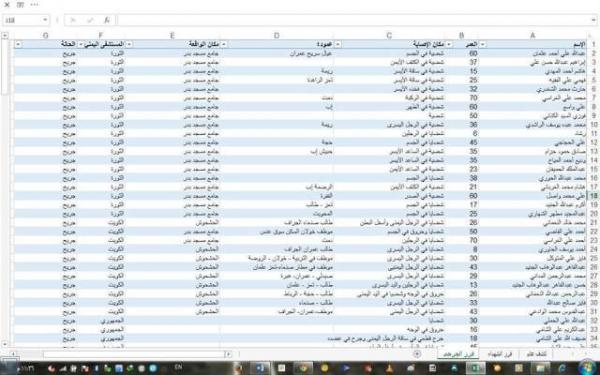The width and height of the screenshot is (600, 375).
Task: Select the active فرز الجرحى sheet tab
Action: click(458, 354)
